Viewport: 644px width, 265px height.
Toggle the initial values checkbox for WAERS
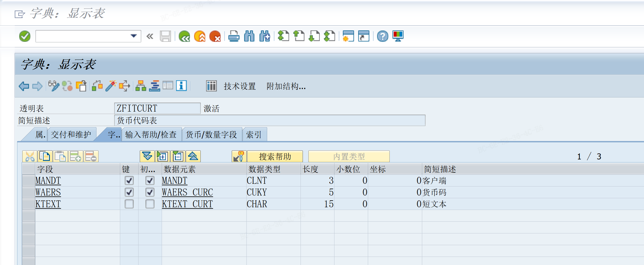pos(150,192)
